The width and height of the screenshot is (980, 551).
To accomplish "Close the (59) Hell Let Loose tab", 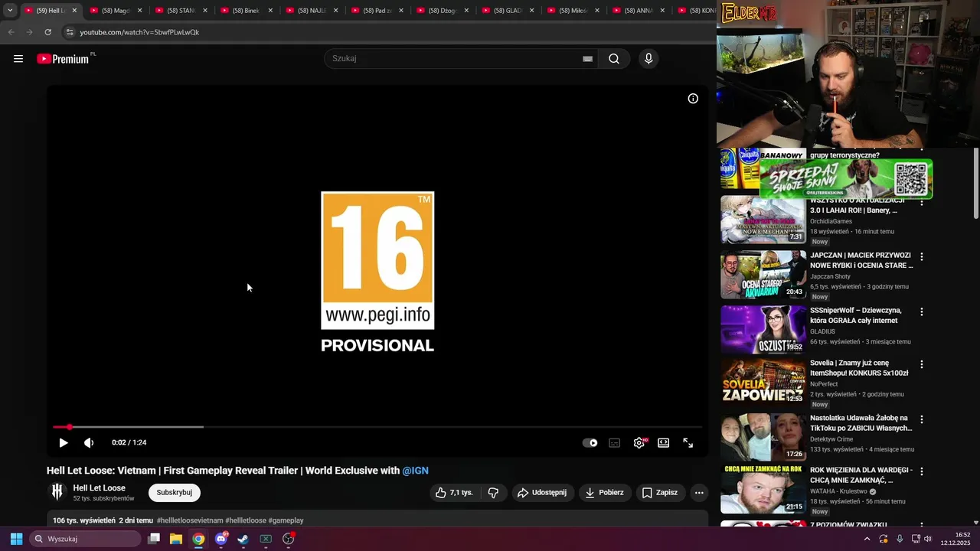I will point(74,11).
